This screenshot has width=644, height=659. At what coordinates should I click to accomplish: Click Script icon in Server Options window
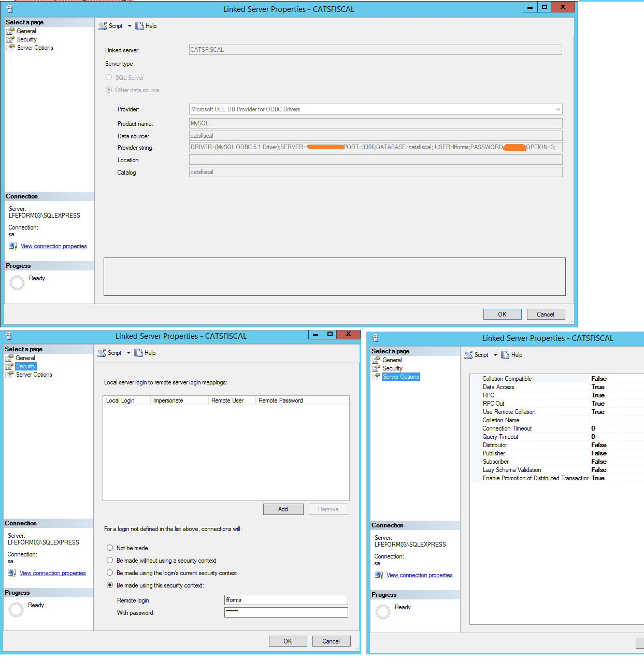click(x=468, y=355)
